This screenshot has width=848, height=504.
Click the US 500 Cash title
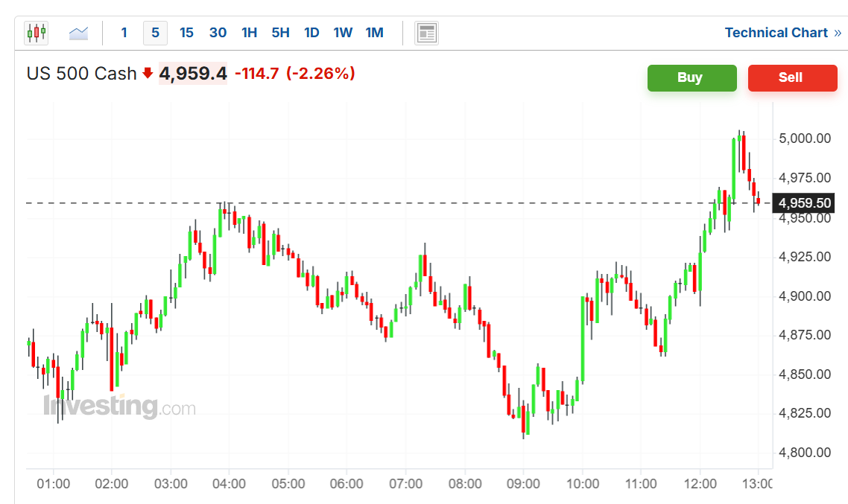[82, 74]
